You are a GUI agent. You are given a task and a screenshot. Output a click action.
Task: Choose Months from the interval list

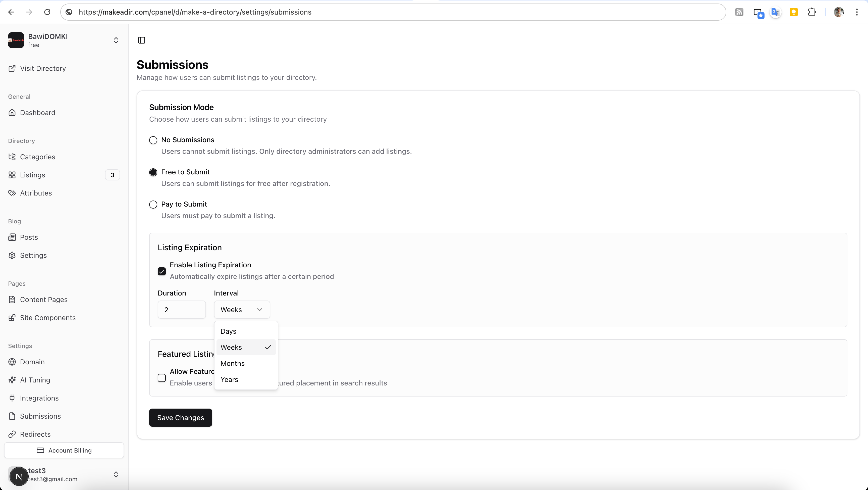click(x=233, y=364)
